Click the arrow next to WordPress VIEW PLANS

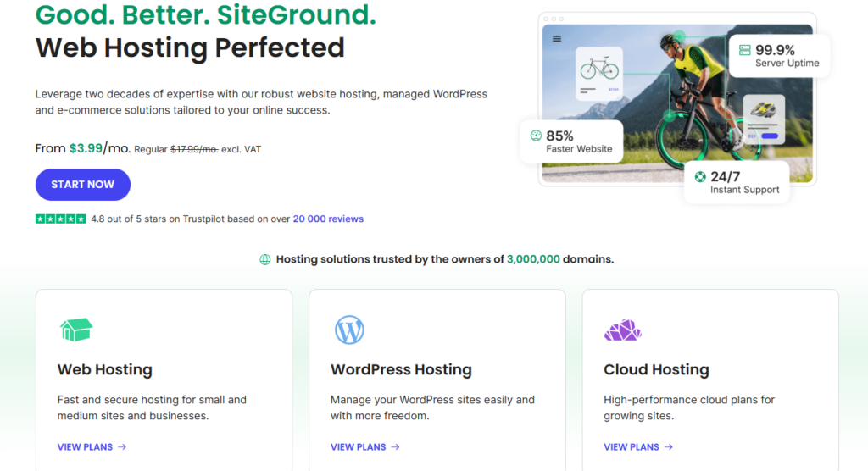click(395, 446)
